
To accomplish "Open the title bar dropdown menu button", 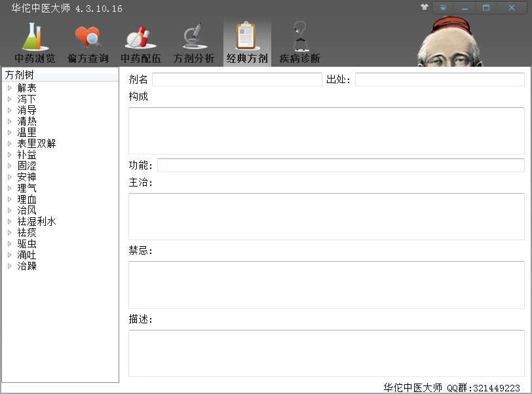I will click(443, 8).
